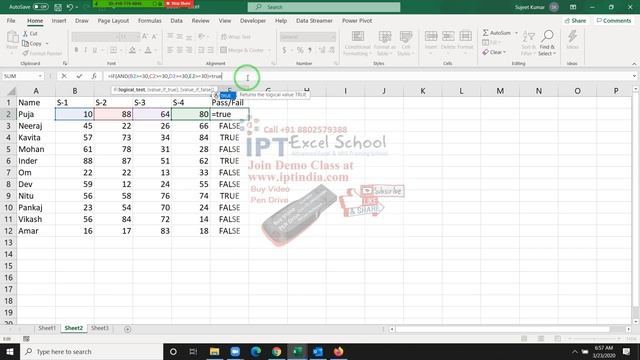
Task: Add a new sheet with plus icon
Action: (127, 329)
